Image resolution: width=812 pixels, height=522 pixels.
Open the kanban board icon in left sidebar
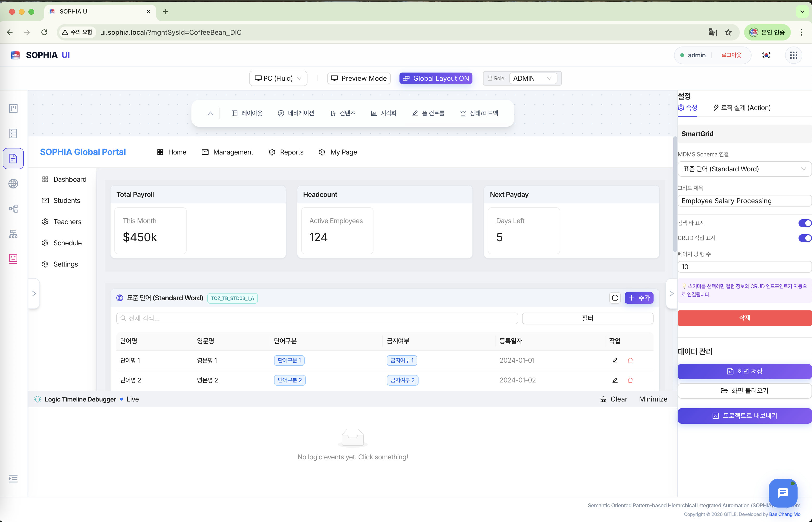pyautogui.click(x=13, y=108)
